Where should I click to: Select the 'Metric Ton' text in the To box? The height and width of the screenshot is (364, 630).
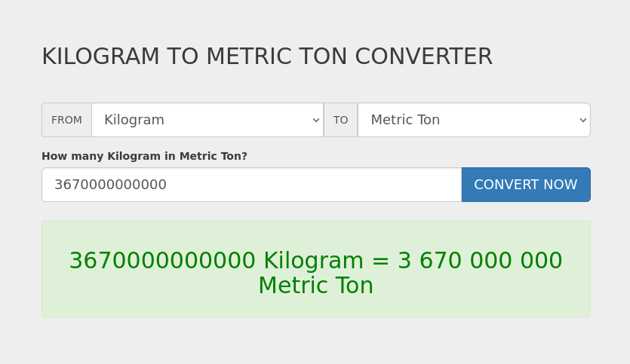pyautogui.click(x=405, y=120)
